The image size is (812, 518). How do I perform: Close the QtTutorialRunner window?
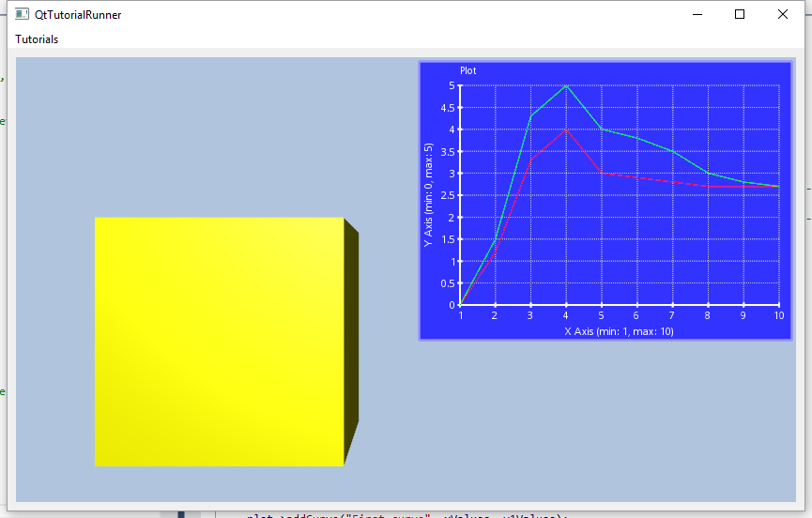783,15
